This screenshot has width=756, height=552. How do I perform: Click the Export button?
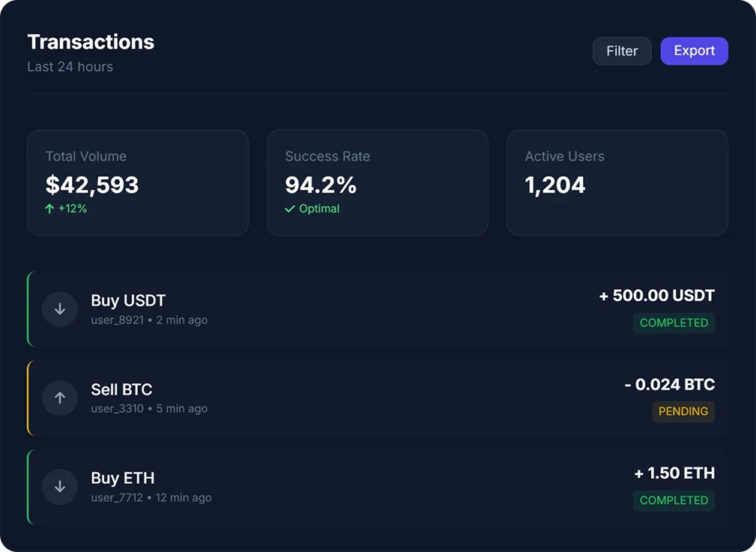point(694,51)
